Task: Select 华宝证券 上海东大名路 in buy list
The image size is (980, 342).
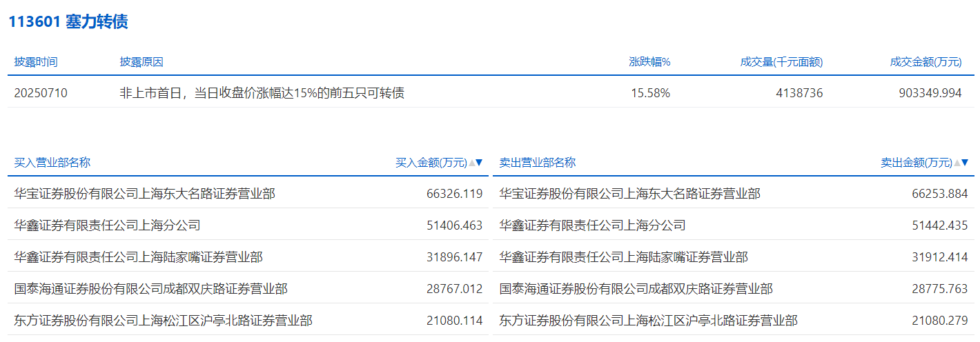Action: point(144,194)
